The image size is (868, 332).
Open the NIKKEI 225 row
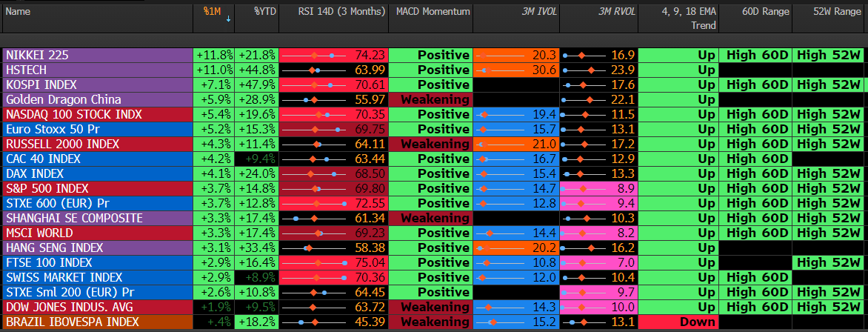pyautogui.click(x=37, y=55)
